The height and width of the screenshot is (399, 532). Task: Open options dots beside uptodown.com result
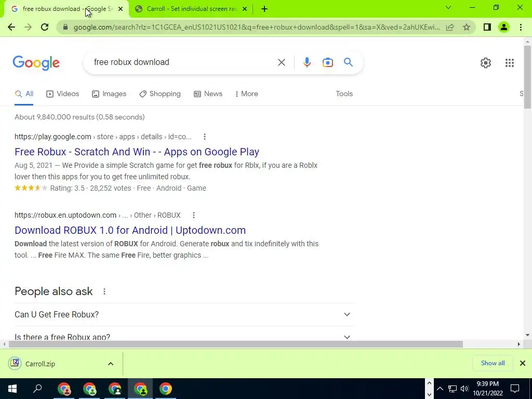193,215
